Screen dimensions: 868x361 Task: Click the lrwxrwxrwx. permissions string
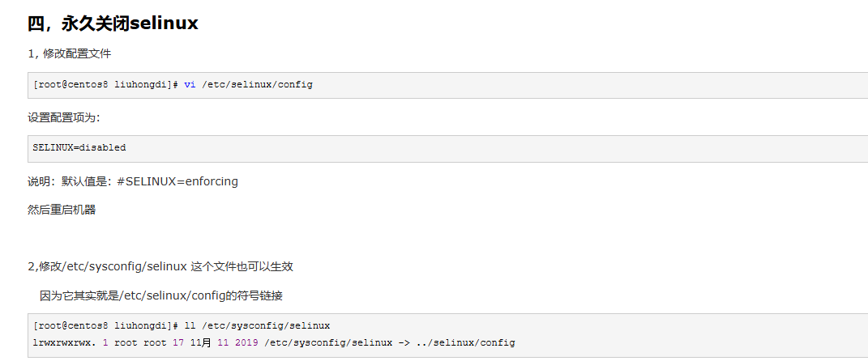click(65, 342)
